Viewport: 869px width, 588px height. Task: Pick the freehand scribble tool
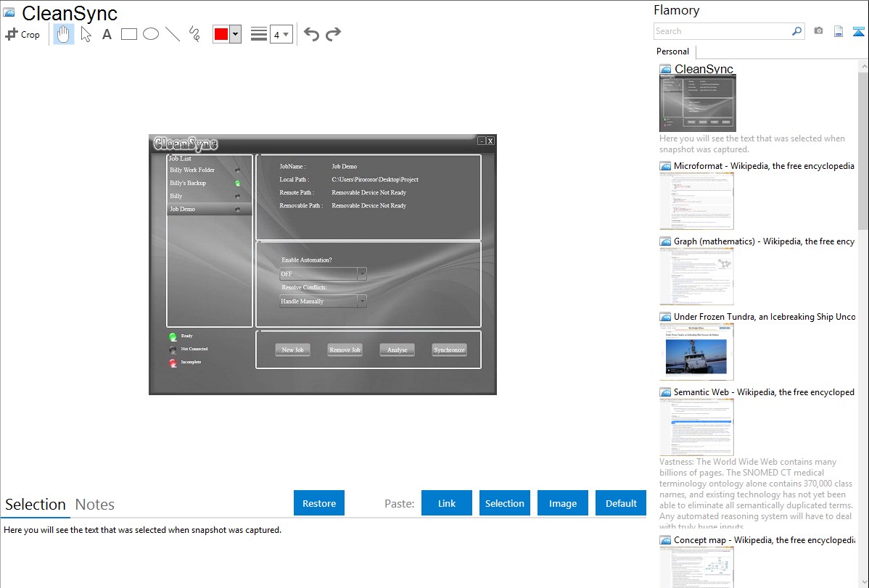pyautogui.click(x=194, y=34)
